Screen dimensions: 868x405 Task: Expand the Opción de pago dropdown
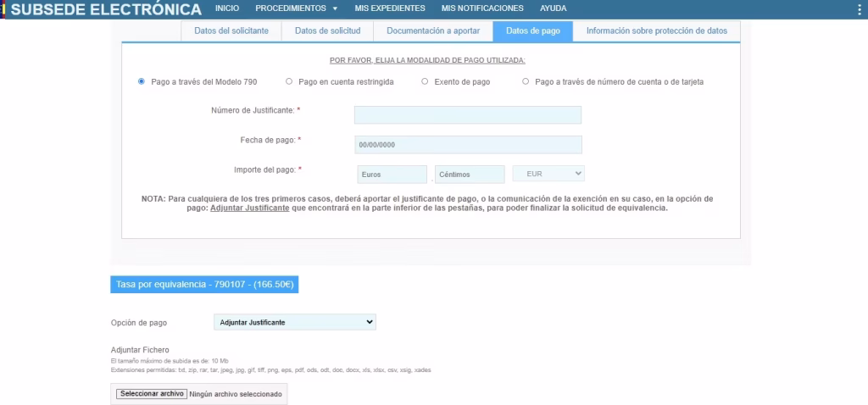pyautogui.click(x=295, y=322)
